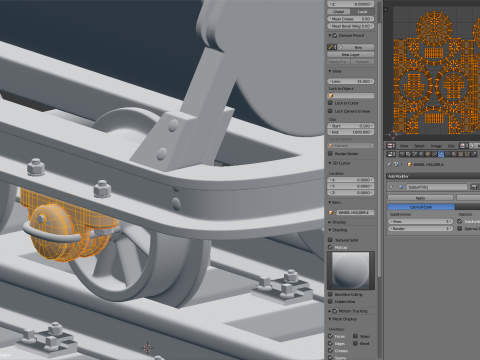Expand the Display panel
480x360 pixels.
coord(330,222)
